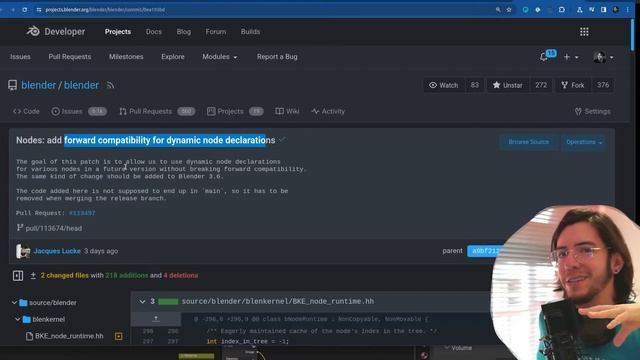Click the repository RSS feed icon
Image resolution: width=640 pixels, height=360 pixels.
[110, 85]
